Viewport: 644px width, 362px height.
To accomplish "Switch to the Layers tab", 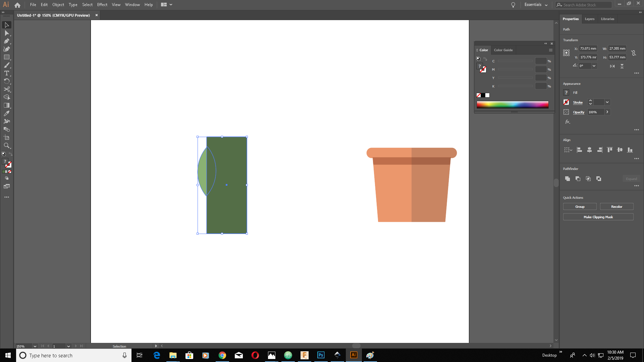I will tap(589, 19).
